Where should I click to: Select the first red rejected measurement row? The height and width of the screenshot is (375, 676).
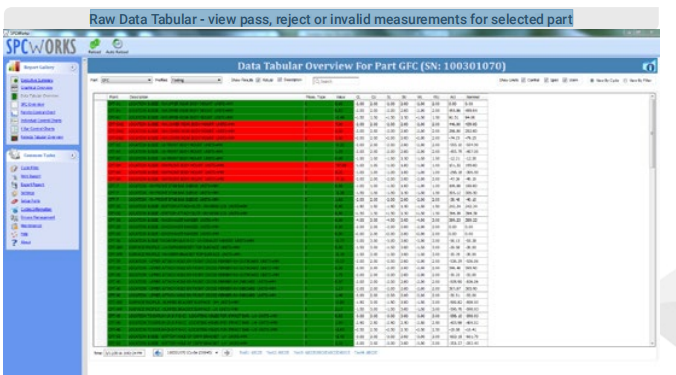[231, 124]
